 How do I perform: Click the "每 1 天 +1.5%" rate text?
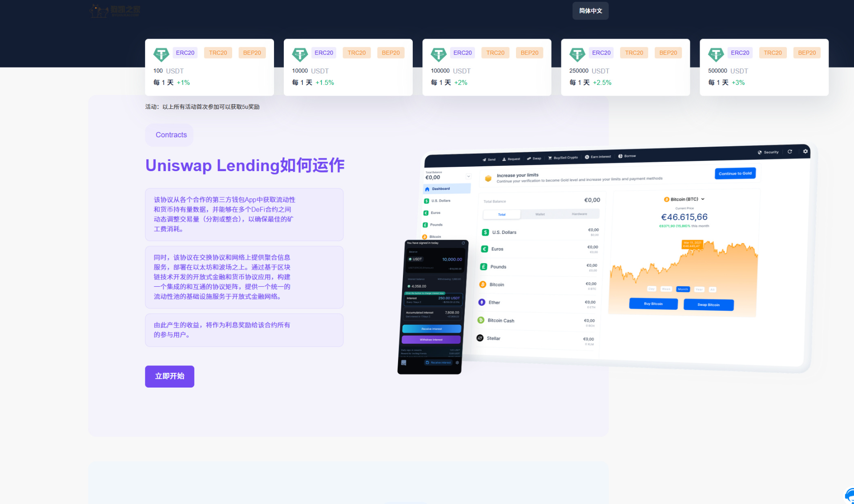coord(313,83)
